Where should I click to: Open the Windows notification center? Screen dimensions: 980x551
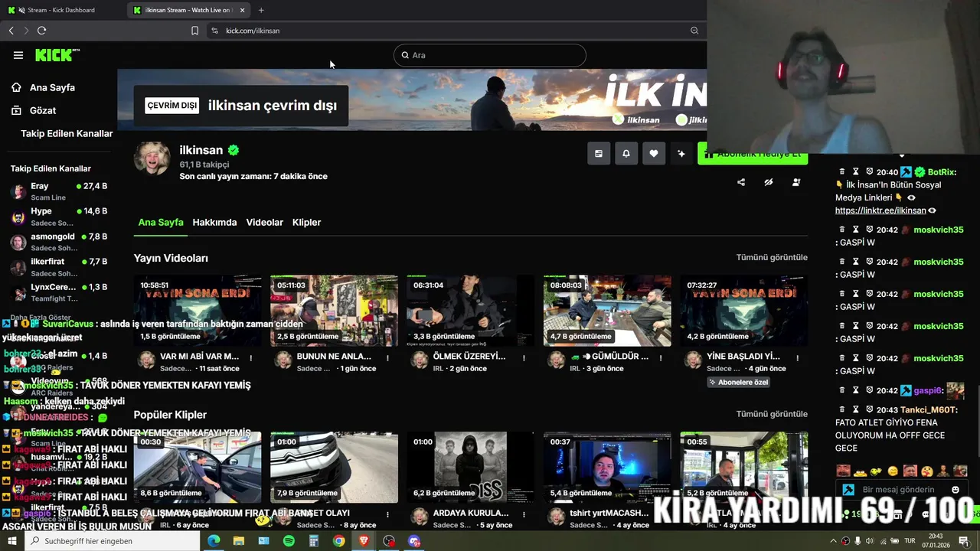963,541
